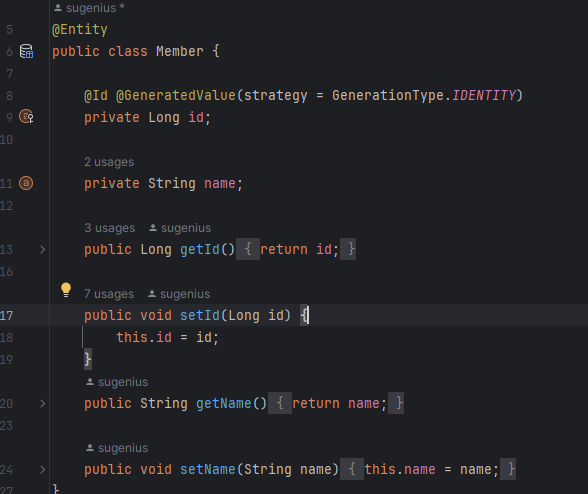The height and width of the screenshot is (494, 588).
Task: Click the @GeneratedValue annotation
Action: [x=176, y=95]
